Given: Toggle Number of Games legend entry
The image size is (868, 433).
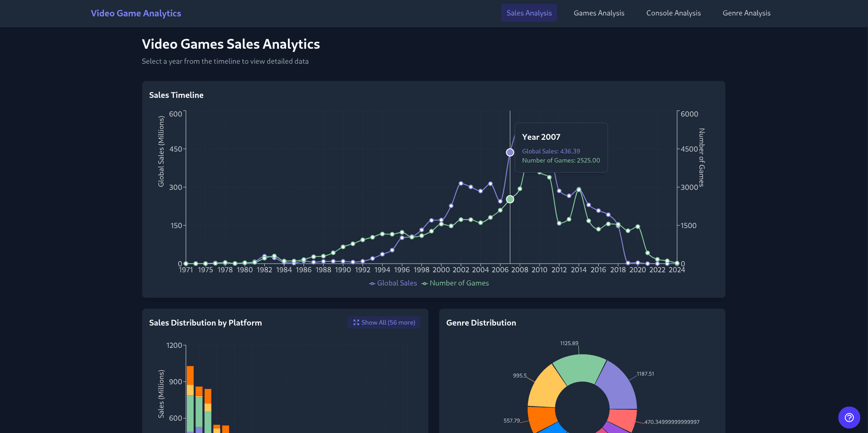Looking at the screenshot, I should click(455, 283).
